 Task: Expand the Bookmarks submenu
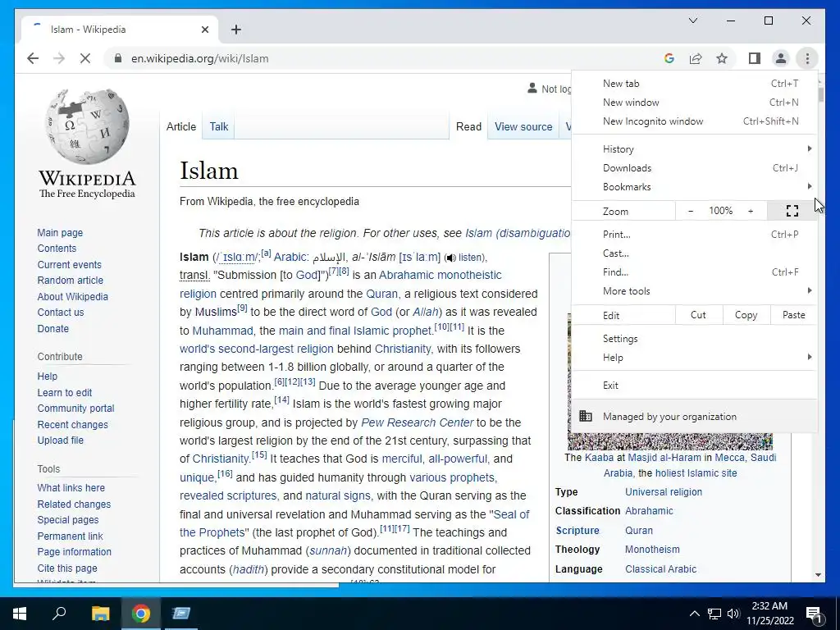(x=694, y=186)
